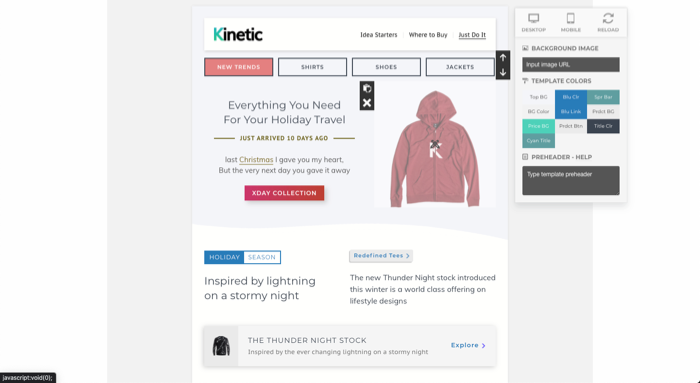Image resolution: width=700 pixels, height=383 pixels.
Task: Click the Reload icon
Action: (x=608, y=18)
